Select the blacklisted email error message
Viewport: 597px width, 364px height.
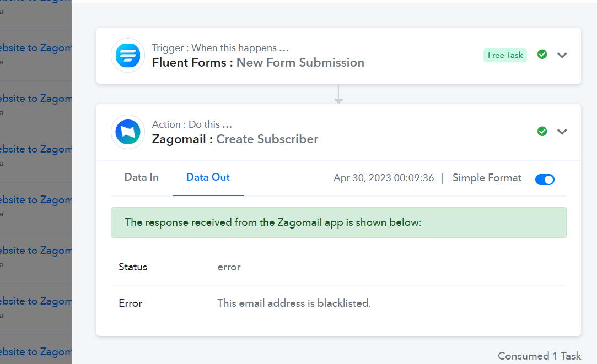pyautogui.click(x=294, y=303)
